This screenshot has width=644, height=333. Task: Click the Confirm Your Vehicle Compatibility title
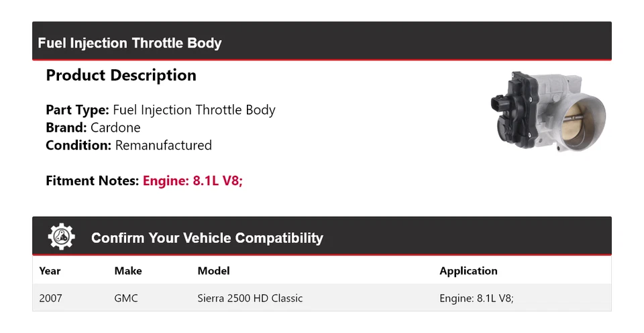click(x=207, y=238)
